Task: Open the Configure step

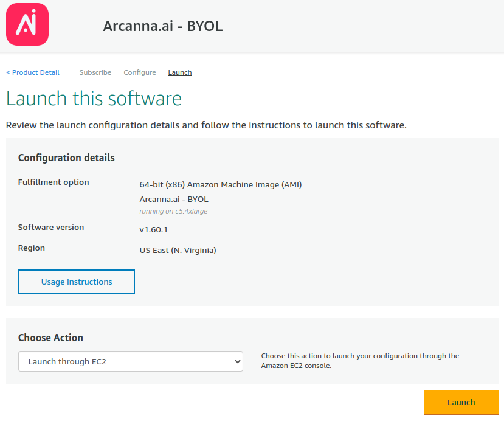Action: (x=140, y=72)
